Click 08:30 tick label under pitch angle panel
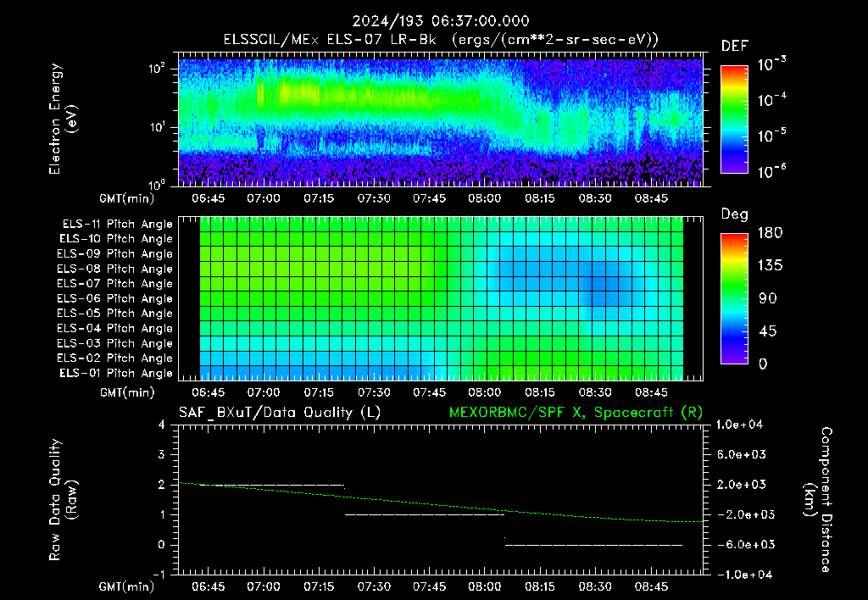 (x=595, y=392)
